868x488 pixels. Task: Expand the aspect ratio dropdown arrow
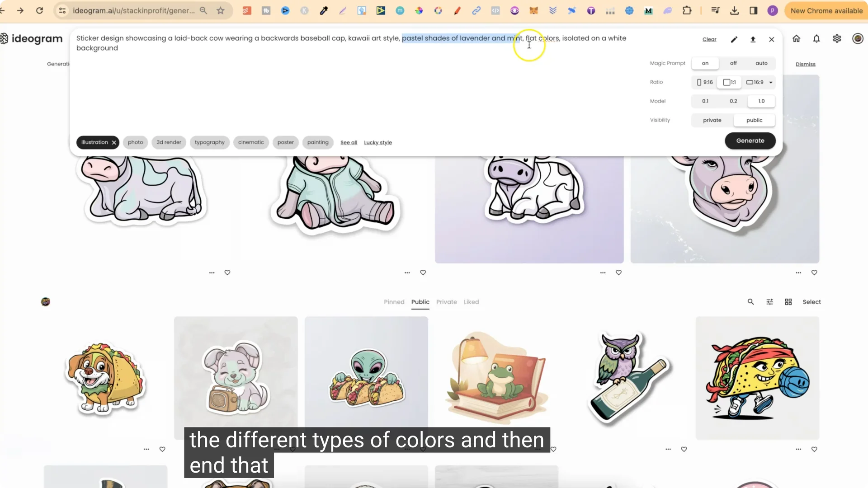[771, 82]
